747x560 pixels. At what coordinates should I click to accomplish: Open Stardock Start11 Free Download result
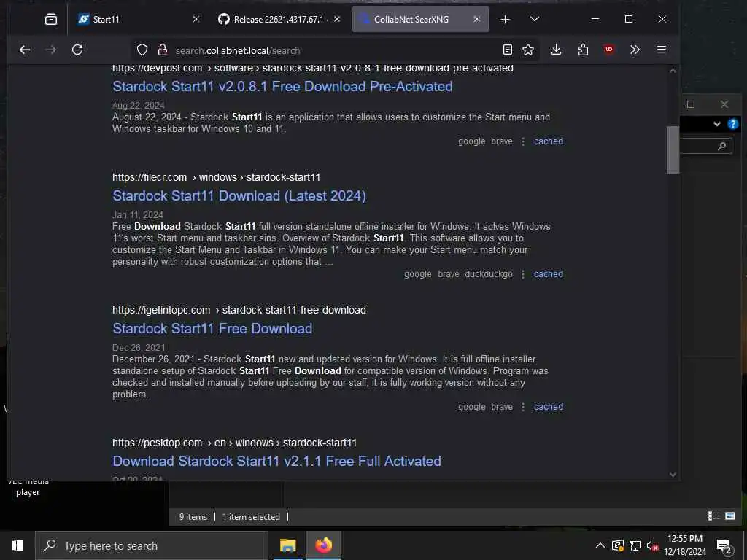click(x=212, y=329)
